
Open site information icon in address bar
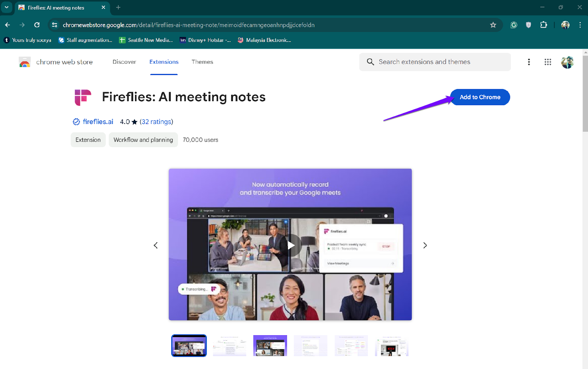[55, 25]
